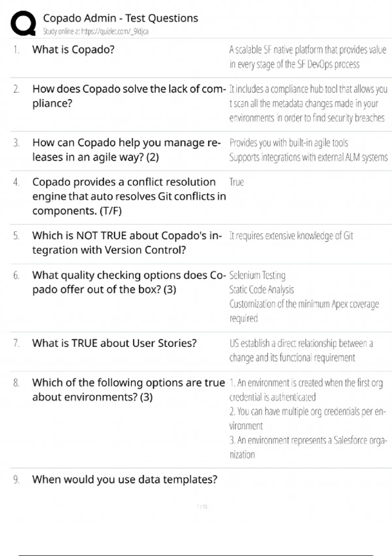Select the conflict resolution engine question

pyautogui.click(x=129, y=196)
